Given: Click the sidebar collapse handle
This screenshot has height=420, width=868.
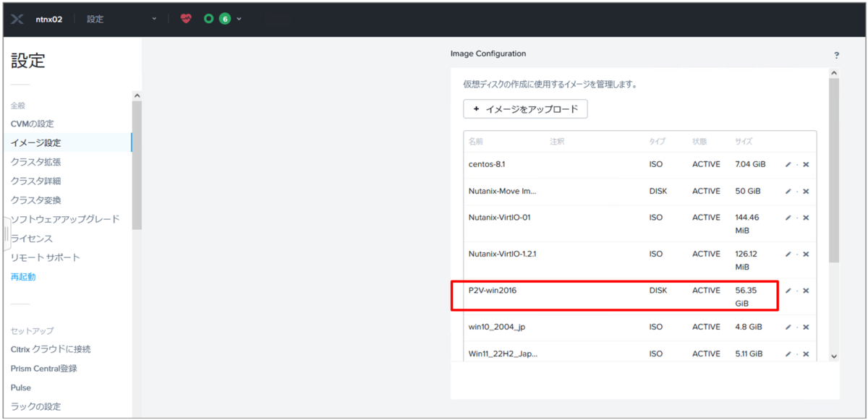Looking at the screenshot, I should pyautogui.click(x=6, y=233).
